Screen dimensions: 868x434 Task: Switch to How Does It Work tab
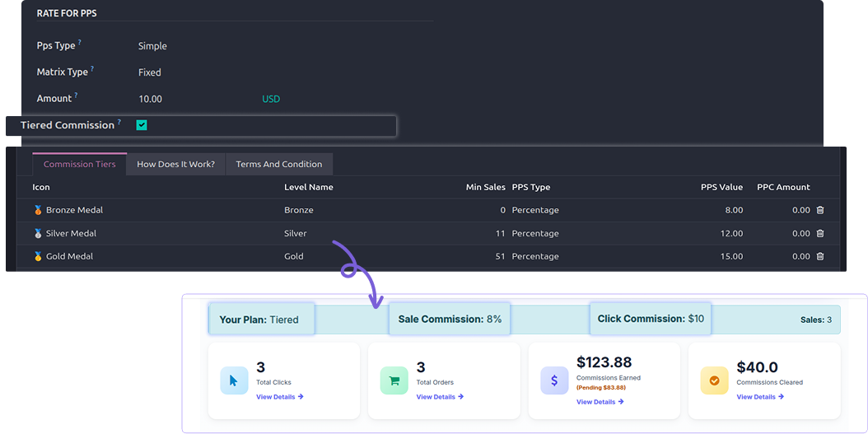176,165
